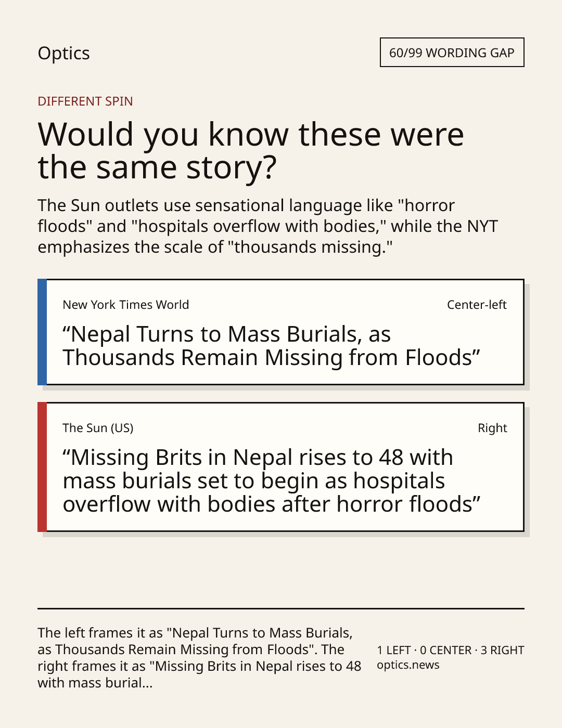The height and width of the screenshot is (728, 562).
Task: Open the optics.news link
Action: 408,665
